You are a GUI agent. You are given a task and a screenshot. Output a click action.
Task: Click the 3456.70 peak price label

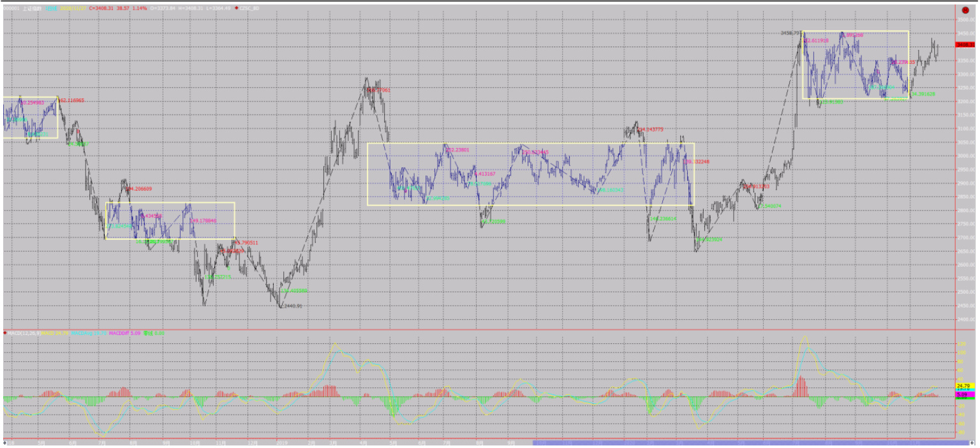tap(791, 33)
